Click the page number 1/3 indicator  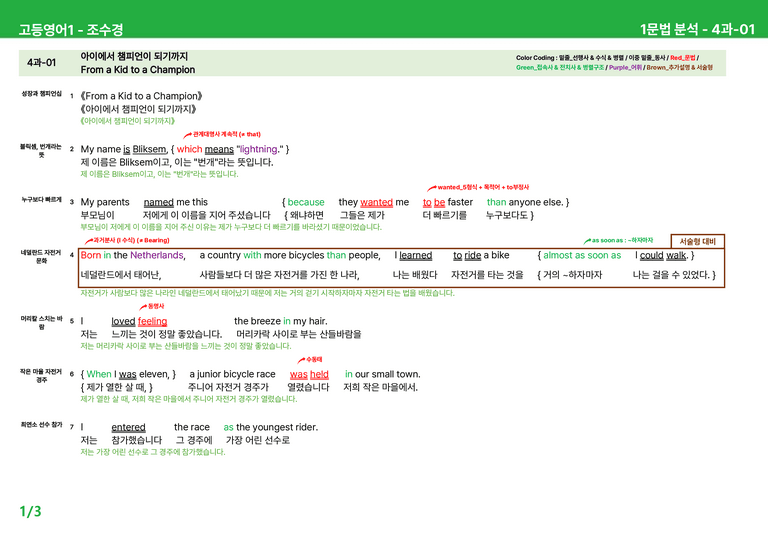point(30,512)
